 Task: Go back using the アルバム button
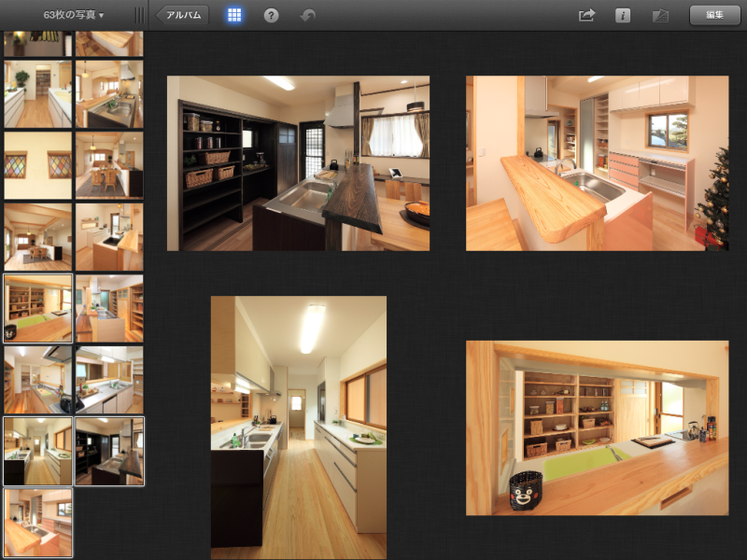pos(183,15)
